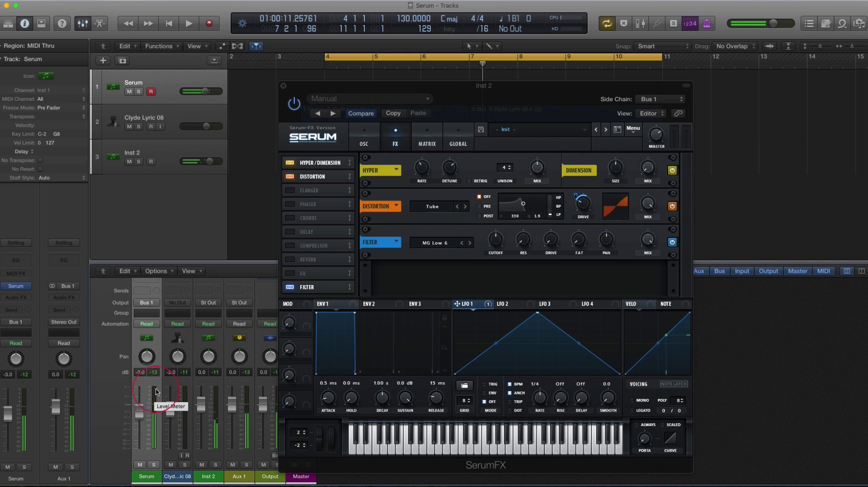Toggle the Cycle mode button
This screenshot has width=868, height=487.
point(607,23)
